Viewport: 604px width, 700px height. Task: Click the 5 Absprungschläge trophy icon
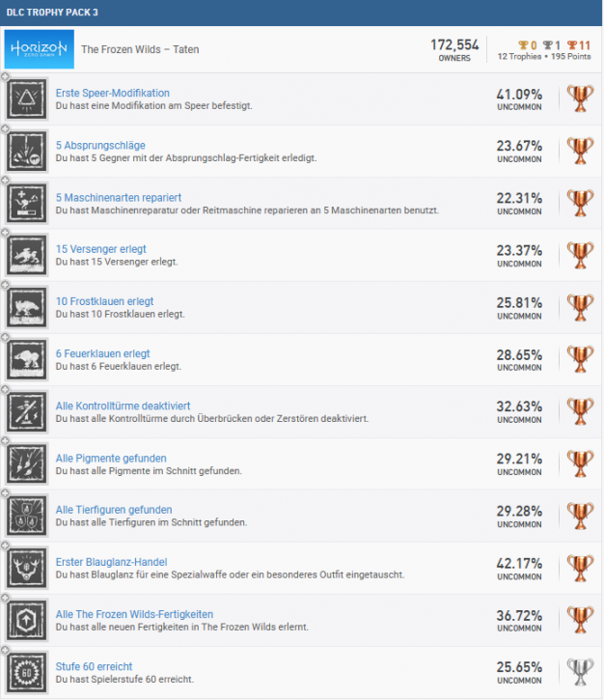click(27, 152)
